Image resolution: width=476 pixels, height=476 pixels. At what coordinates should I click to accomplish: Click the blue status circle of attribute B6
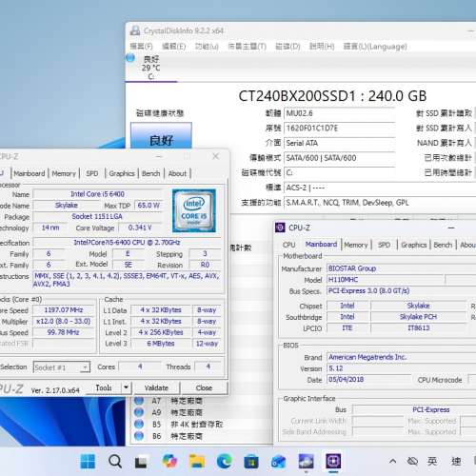tap(139, 436)
